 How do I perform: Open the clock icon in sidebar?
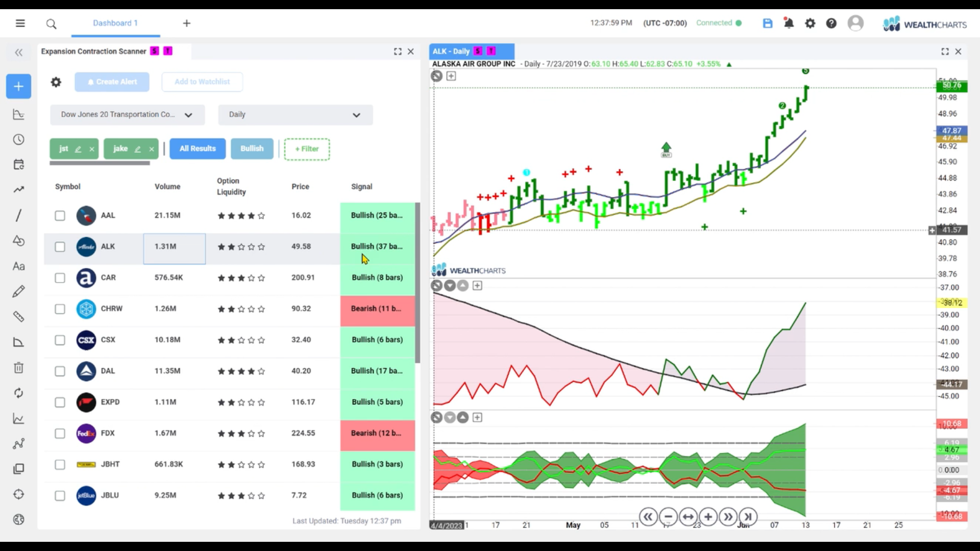[18, 139]
